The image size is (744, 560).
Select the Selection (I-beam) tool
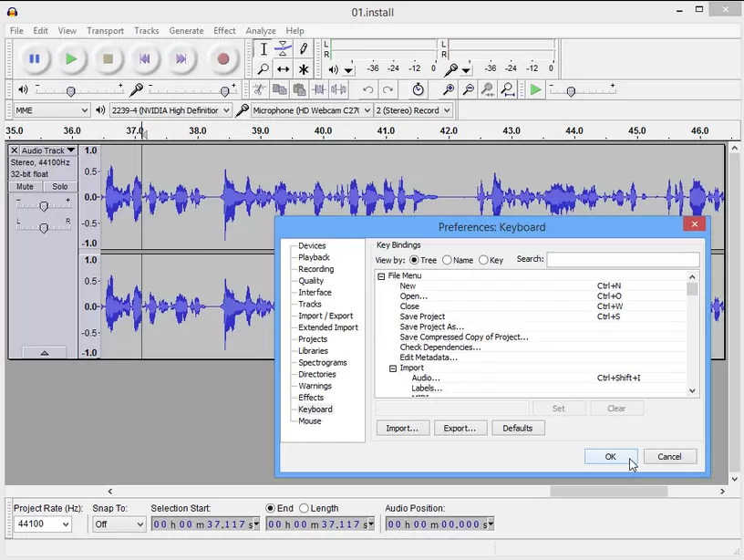pyautogui.click(x=263, y=49)
